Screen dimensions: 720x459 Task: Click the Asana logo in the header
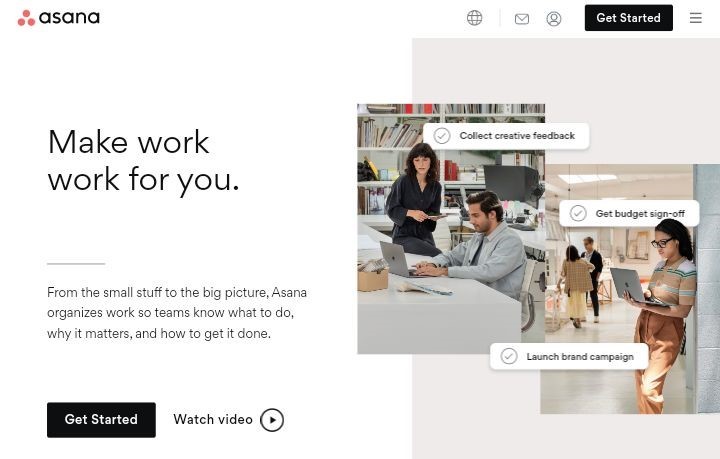tap(58, 18)
